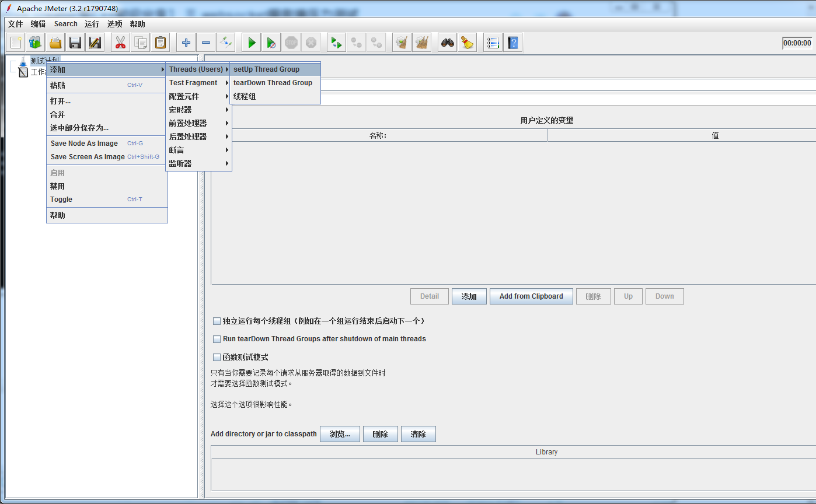Click the Open file folder icon
This screenshot has height=504, width=816.
click(55, 43)
